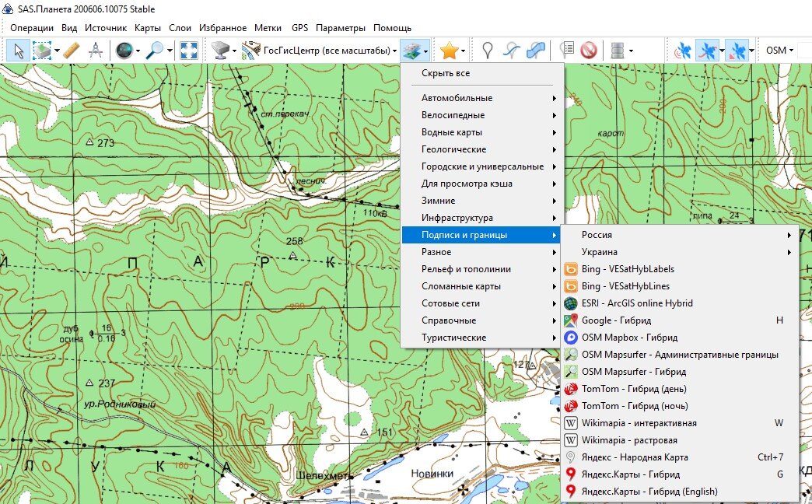
Task: Click the yellow star favorites icon
Action: coord(449,51)
